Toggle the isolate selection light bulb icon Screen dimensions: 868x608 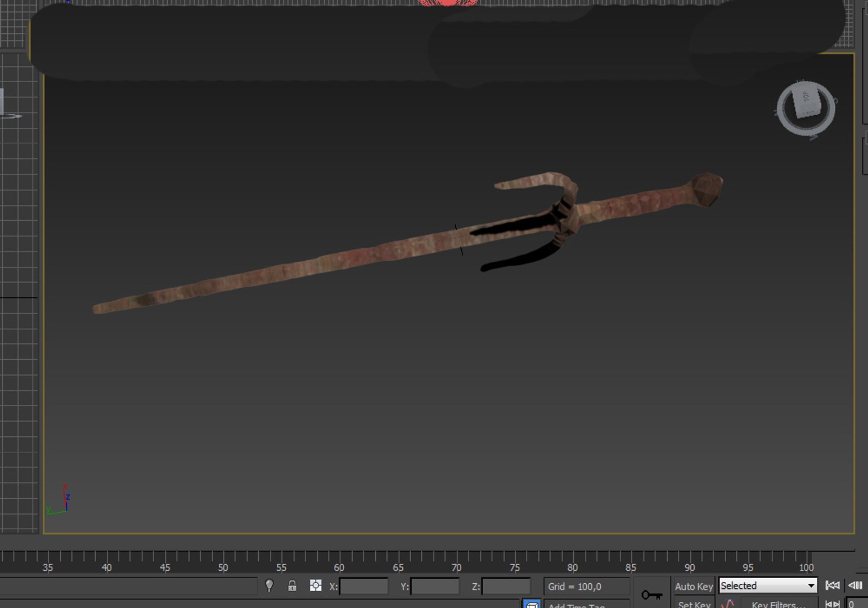pyautogui.click(x=269, y=586)
